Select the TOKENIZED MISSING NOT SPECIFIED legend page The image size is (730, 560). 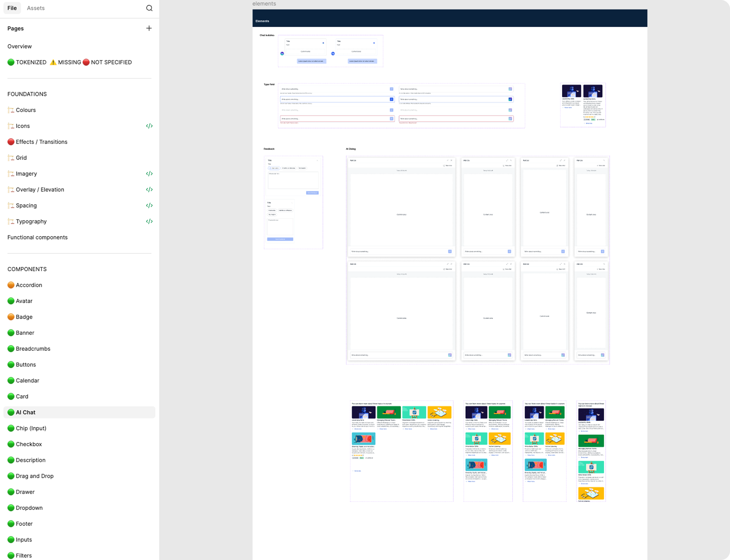[x=70, y=62]
